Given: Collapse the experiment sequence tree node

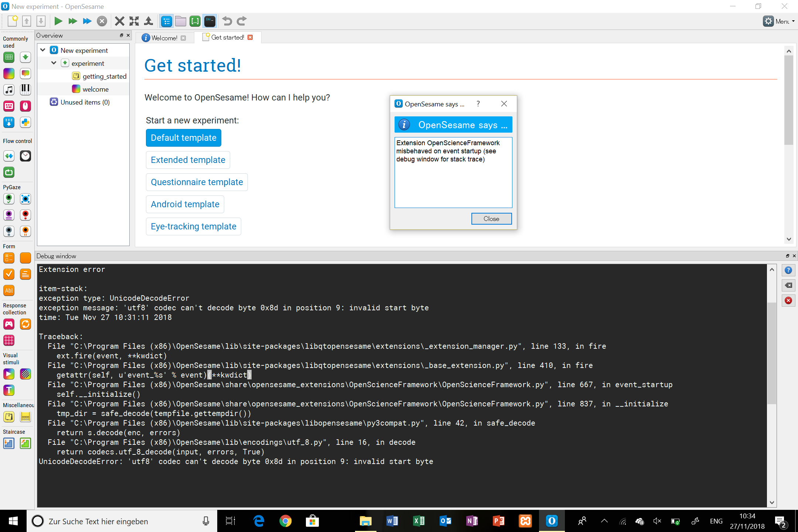Looking at the screenshot, I should pyautogui.click(x=54, y=63).
